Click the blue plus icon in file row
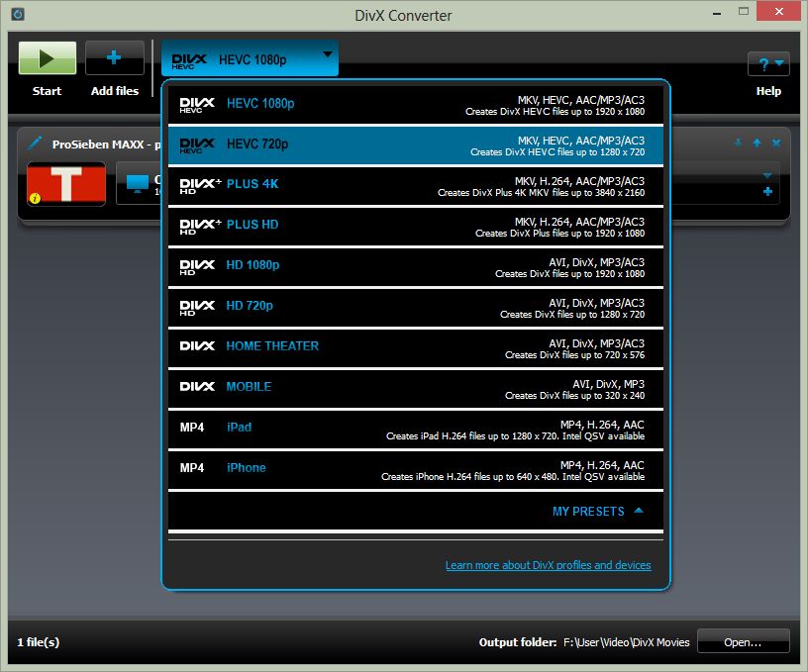The width and height of the screenshot is (808, 672). point(767,192)
